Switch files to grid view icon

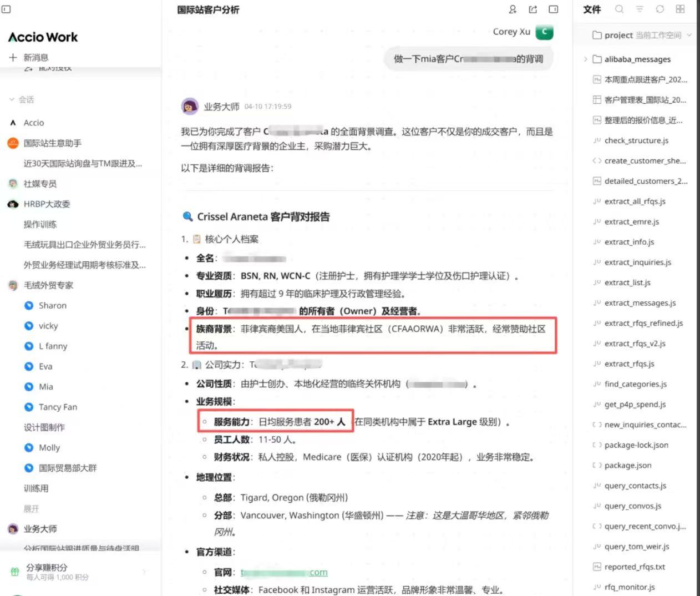click(680, 9)
